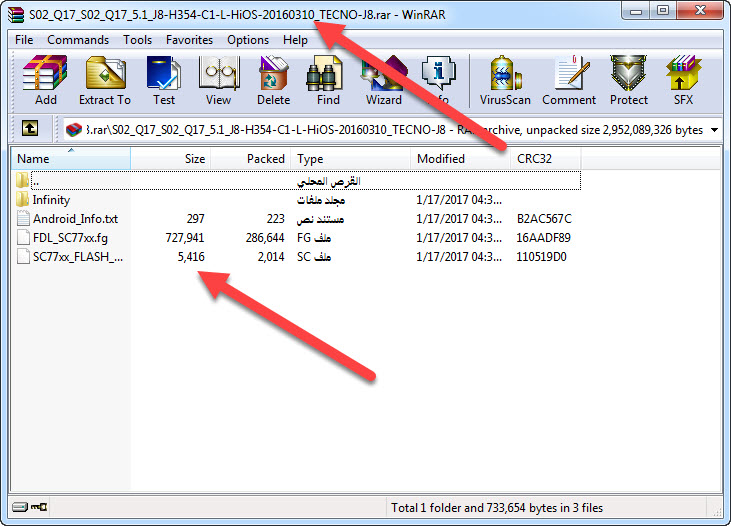Click CRC32 value 110519D0
The image size is (731, 526).
[541, 257]
